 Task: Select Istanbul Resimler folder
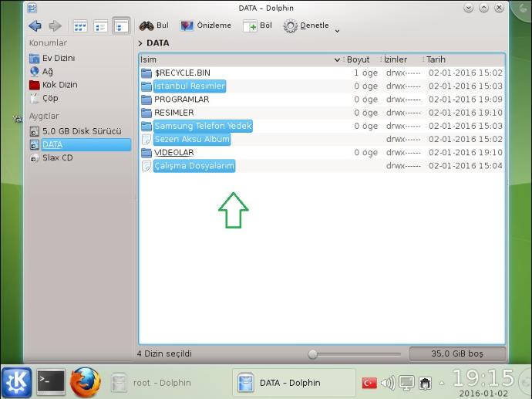[190, 86]
